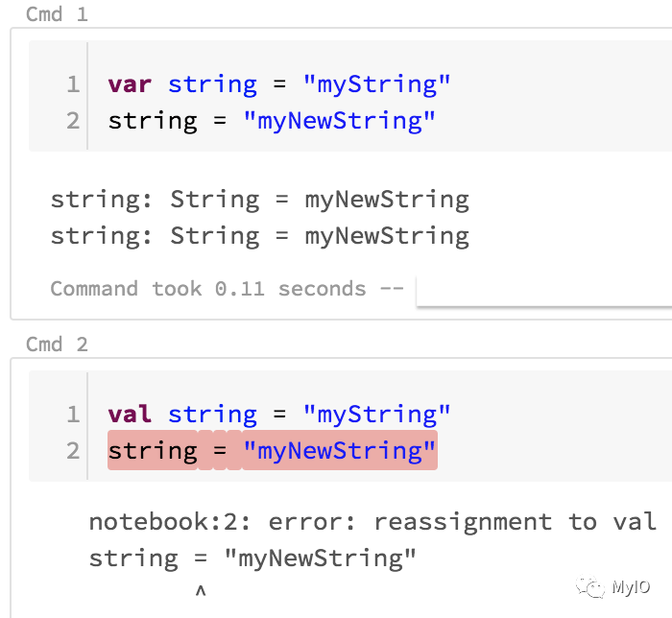Click the Cmd 2 cell label
This screenshot has width=672, height=618.
[x=57, y=344]
